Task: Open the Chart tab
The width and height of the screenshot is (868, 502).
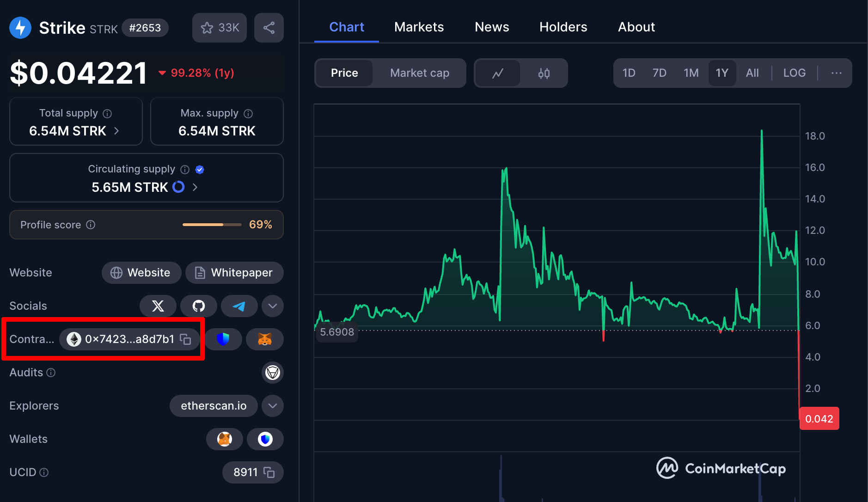Action: [x=347, y=27]
